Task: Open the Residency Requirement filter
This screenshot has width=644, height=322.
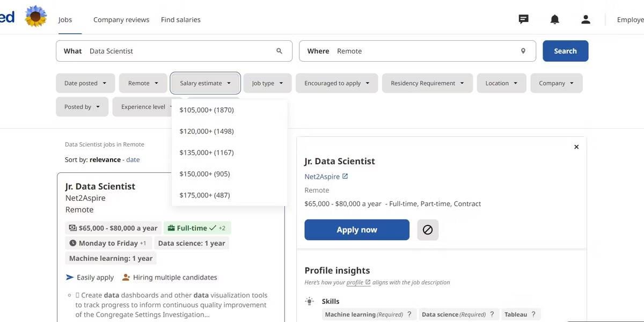Action: pyautogui.click(x=427, y=83)
